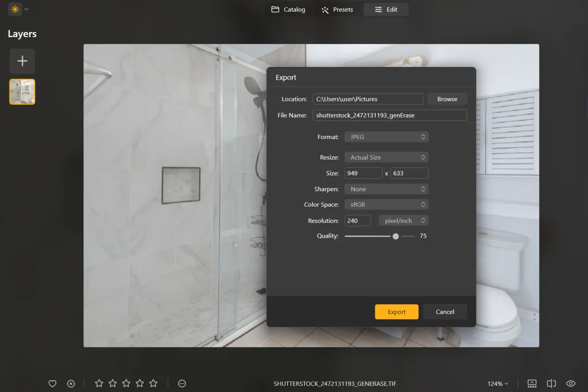Click Browse to choose export location
The width and height of the screenshot is (588, 392).
click(446, 98)
